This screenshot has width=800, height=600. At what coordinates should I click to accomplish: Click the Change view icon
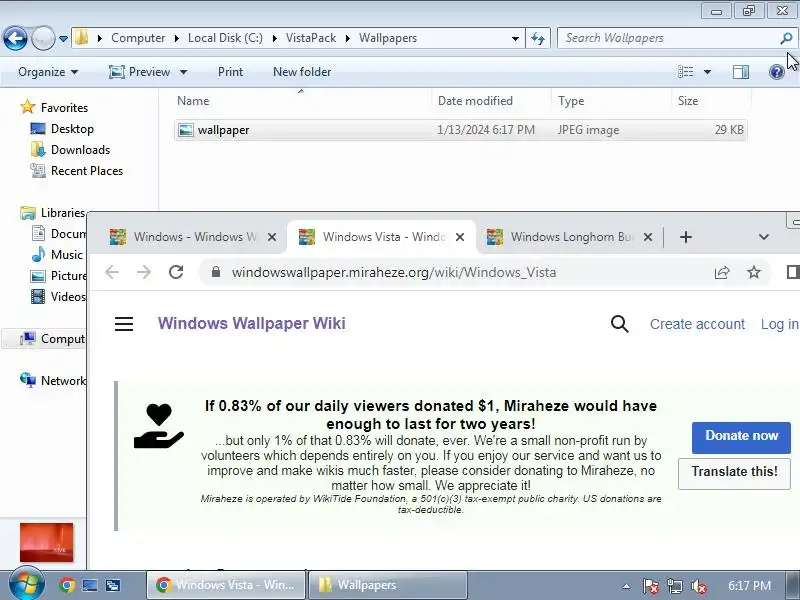[x=685, y=72]
